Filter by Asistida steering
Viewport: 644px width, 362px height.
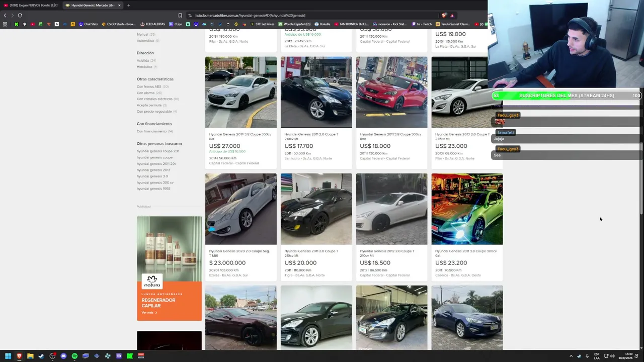(146, 60)
